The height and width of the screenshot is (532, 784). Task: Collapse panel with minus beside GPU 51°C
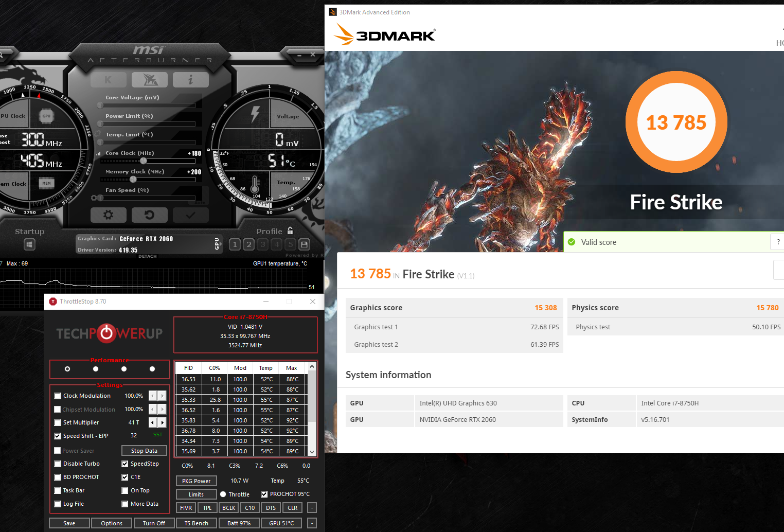pos(312,523)
